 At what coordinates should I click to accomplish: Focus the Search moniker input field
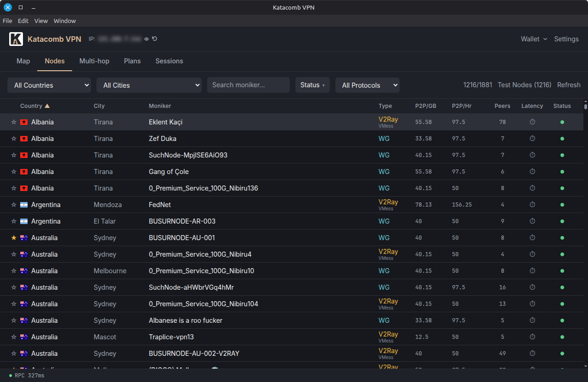[x=249, y=85]
